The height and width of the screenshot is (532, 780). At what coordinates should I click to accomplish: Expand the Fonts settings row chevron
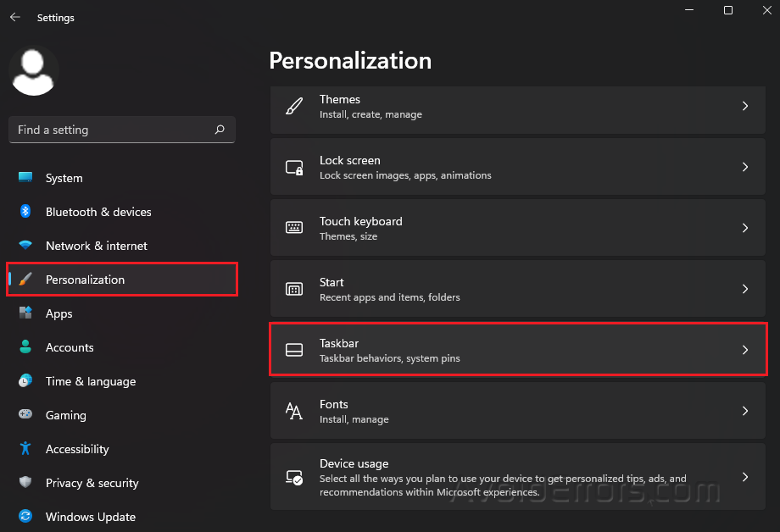[745, 411]
